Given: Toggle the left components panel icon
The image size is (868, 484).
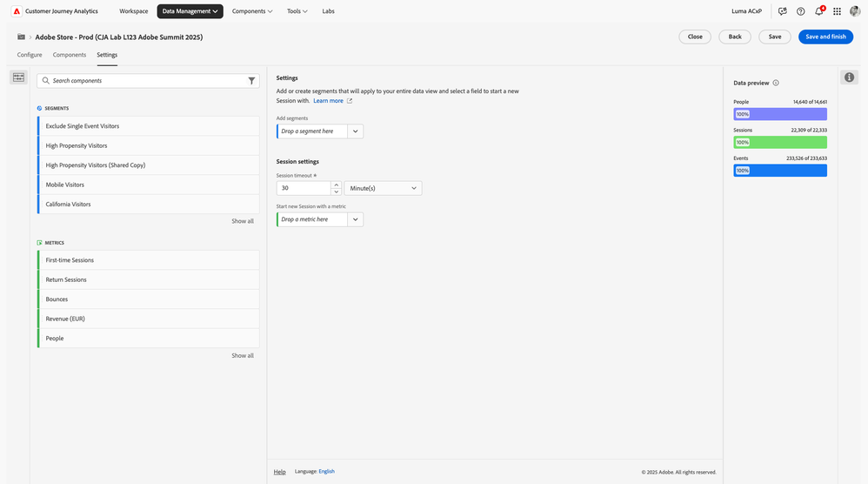Looking at the screenshot, I should click(x=18, y=77).
